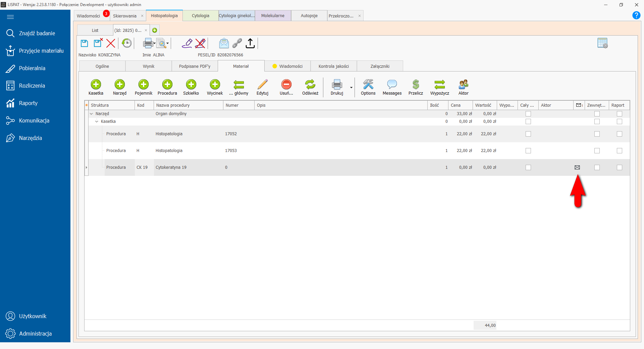Click the Edytuj pencil icon
This screenshot has width=644, height=349.
262,84
